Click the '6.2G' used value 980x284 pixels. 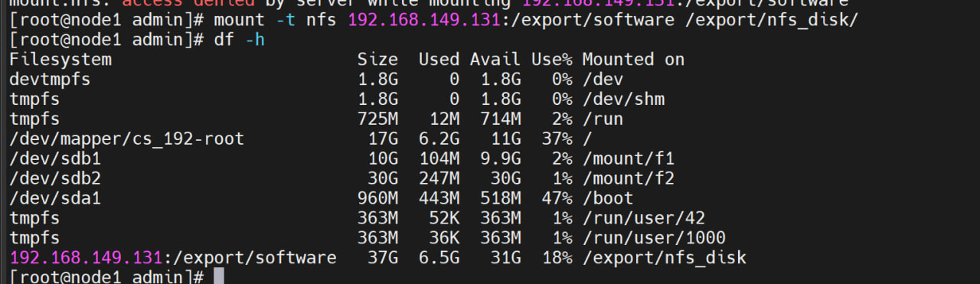[439, 139]
